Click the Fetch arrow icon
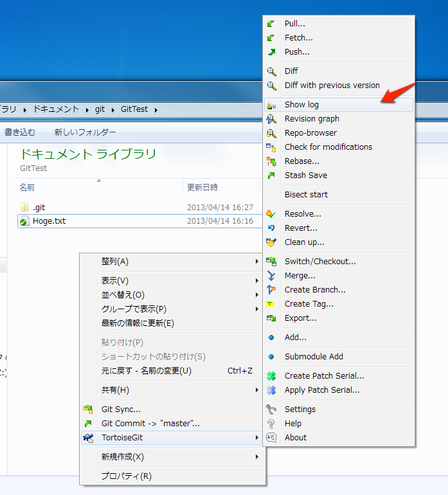The height and width of the screenshot is (495, 448). pyautogui.click(x=271, y=38)
